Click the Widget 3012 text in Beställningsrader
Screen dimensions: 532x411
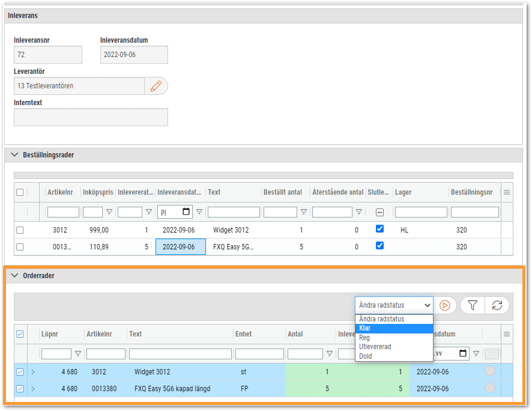231,230
